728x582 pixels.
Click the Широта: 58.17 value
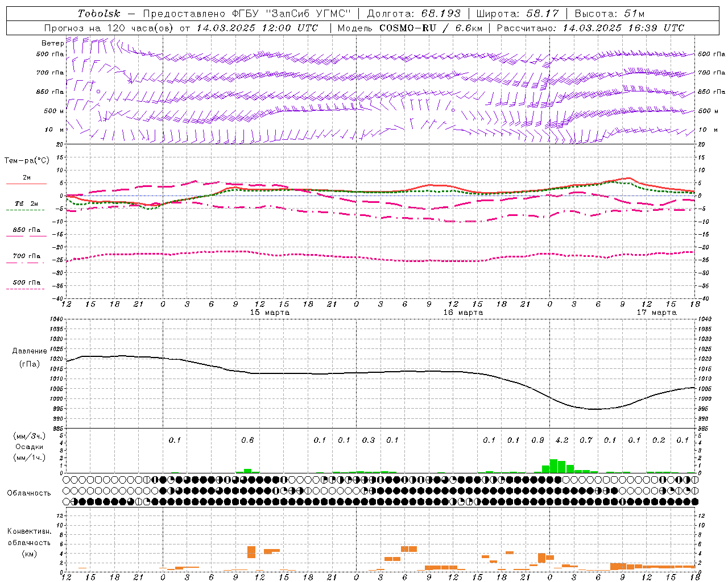pyautogui.click(x=518, y=14)
